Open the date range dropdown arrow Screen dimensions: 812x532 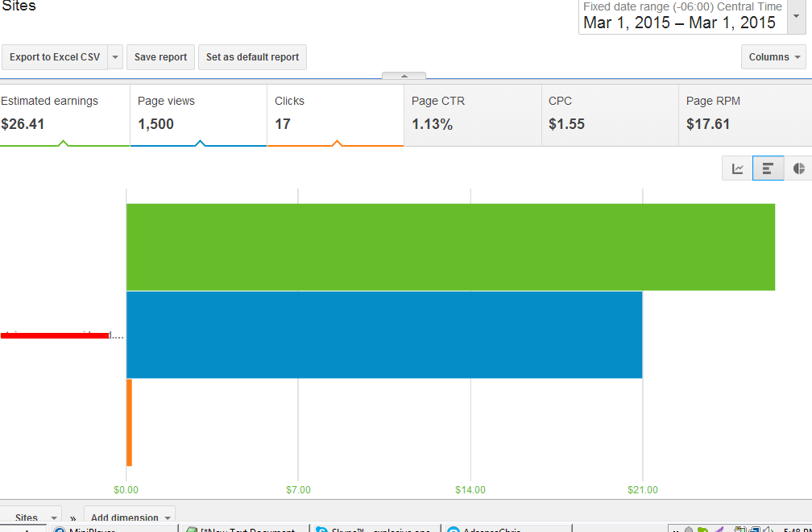click(x=796, y=17)
